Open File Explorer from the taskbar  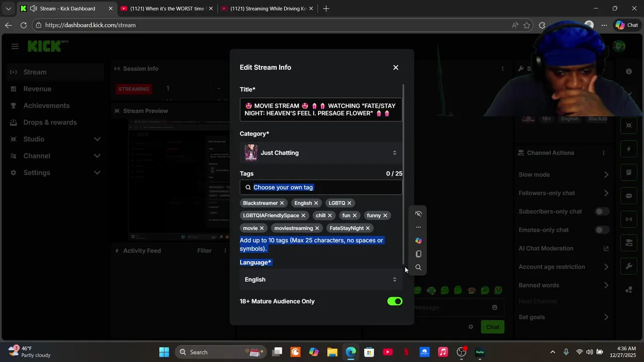click(x=332, y=352)
